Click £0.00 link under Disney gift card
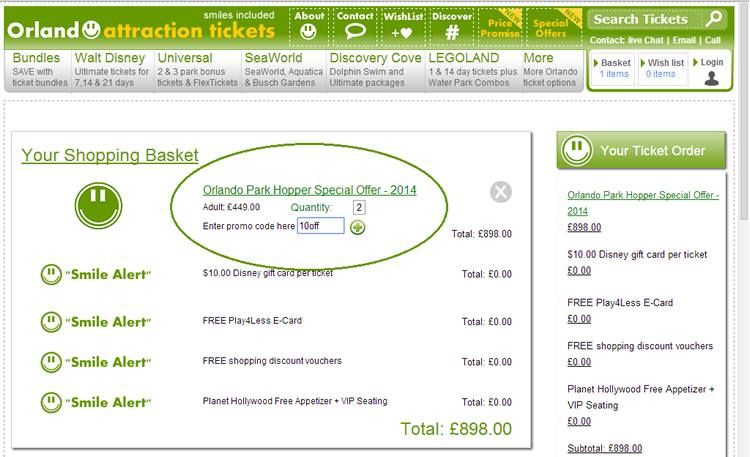The image size is (750, 457). coord(579,270)
